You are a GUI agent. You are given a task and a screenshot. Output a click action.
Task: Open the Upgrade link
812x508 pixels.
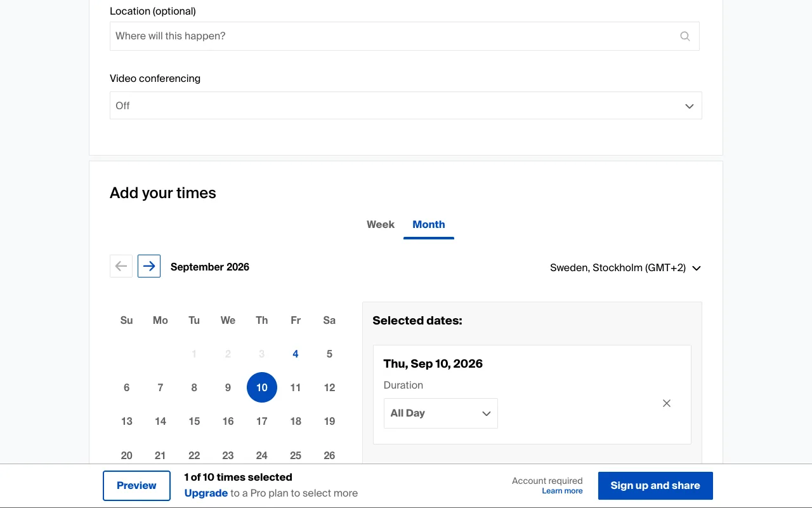(x=206, y=493)
